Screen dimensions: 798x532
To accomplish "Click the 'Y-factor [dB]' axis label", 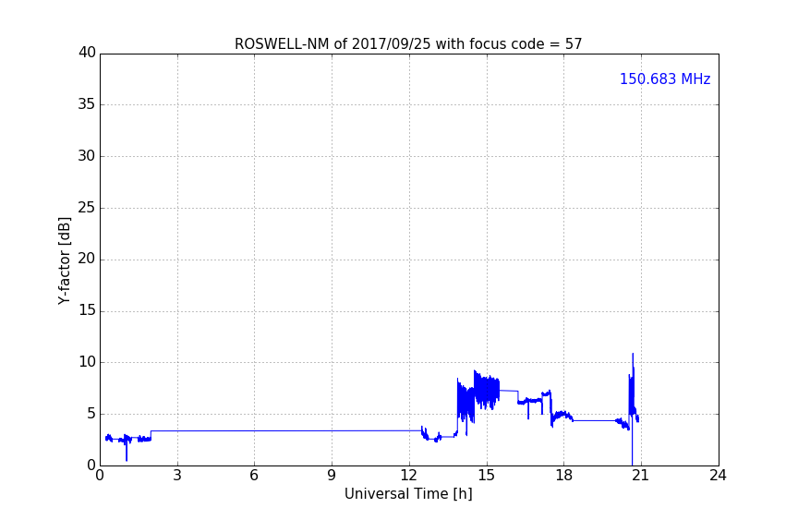I will pos(64,260).
